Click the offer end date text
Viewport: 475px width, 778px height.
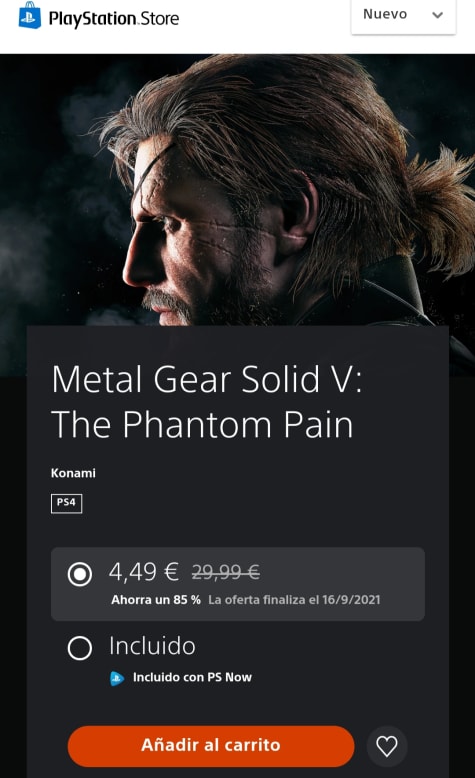click(294, 600)
